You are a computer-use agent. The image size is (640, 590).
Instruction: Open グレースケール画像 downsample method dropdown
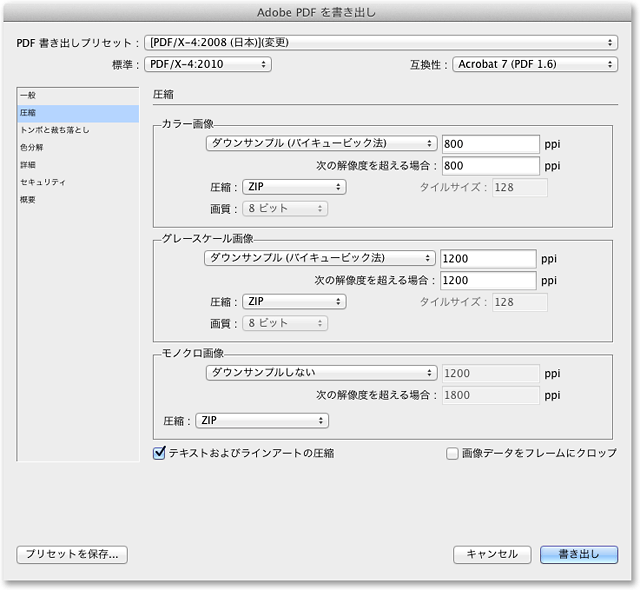point(320,258)
